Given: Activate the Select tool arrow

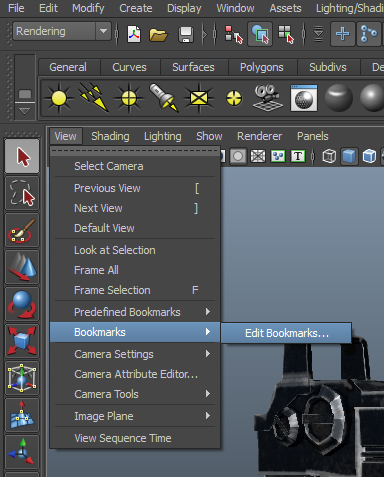Looking at the screenshot, I should [x=22, y=156].
